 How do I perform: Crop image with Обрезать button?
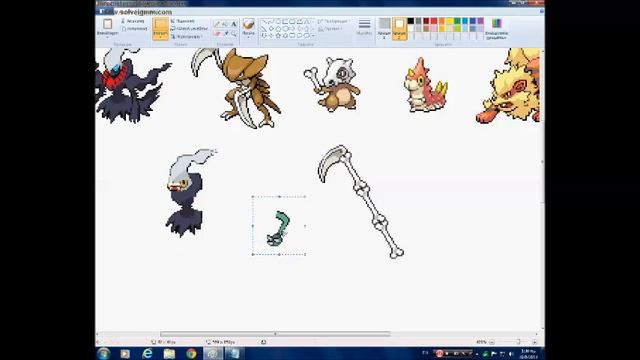point(182,21)
